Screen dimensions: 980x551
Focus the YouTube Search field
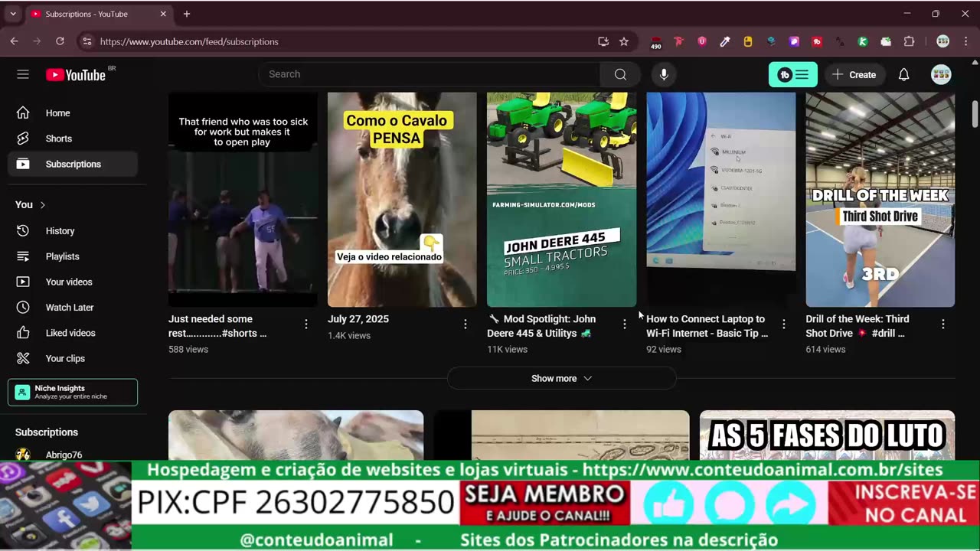pyautogui.click(x=430, y=74)
